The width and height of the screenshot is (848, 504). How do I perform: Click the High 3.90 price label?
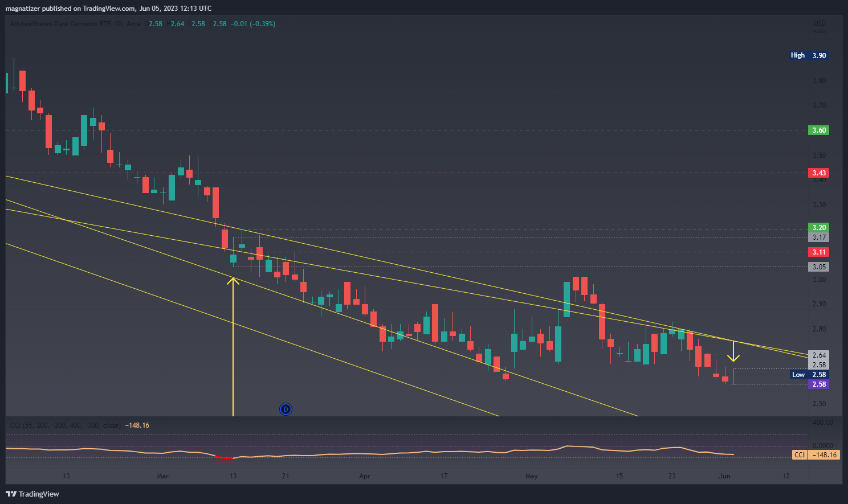pyautogui.click(x=808, y=55)
